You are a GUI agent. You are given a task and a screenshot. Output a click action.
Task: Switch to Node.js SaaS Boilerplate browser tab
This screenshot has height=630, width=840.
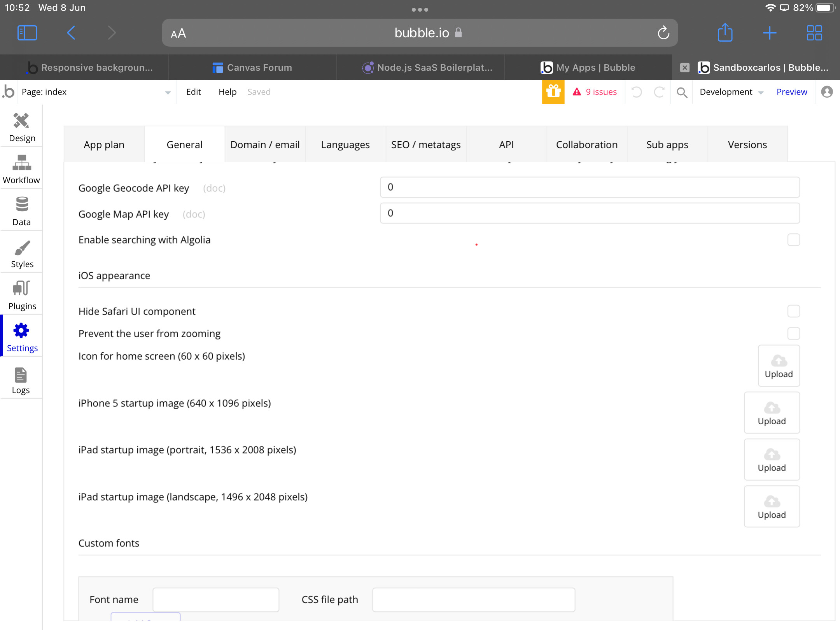(420, 68)
